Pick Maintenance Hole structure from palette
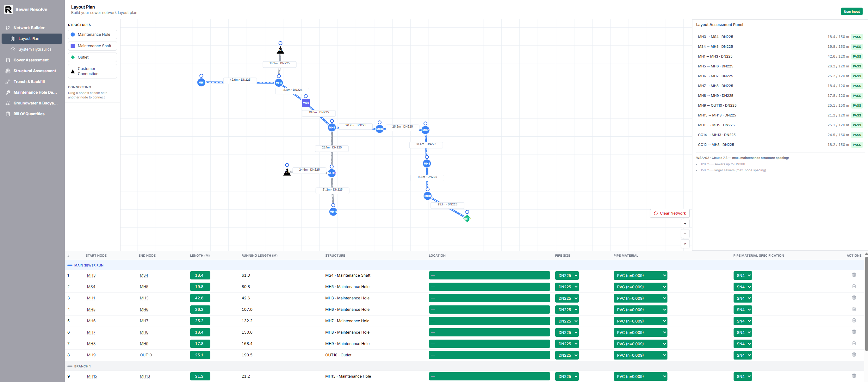This screenshot has height=382, width=868. pyautogui.click(x=92, y=34)
